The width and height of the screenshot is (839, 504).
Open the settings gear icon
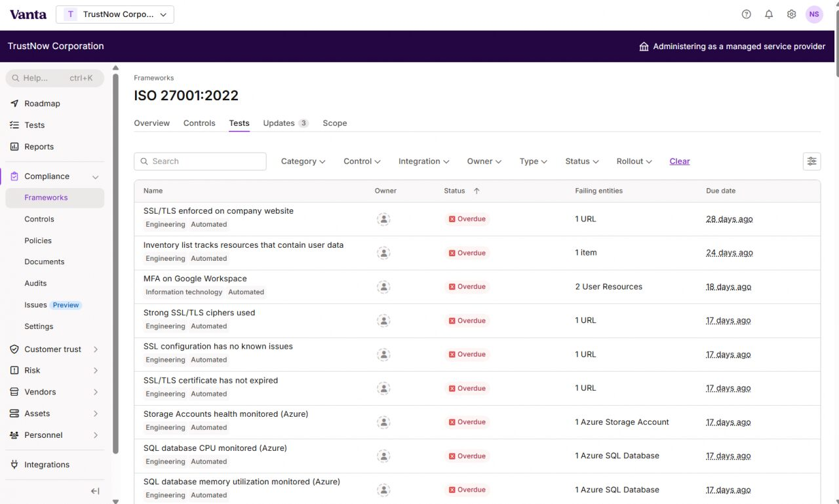(x=791, y=14)
